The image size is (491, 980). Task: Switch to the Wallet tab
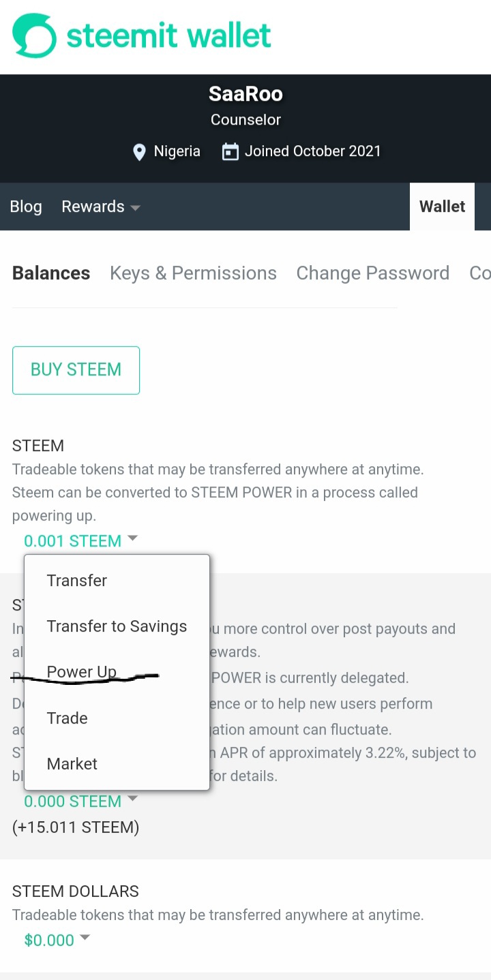point(442,206)
